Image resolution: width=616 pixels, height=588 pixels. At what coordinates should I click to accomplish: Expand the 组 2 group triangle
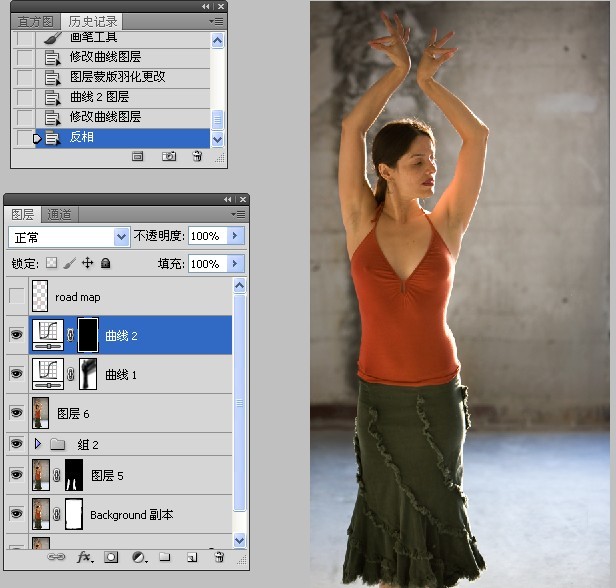[x=38, y=444]
